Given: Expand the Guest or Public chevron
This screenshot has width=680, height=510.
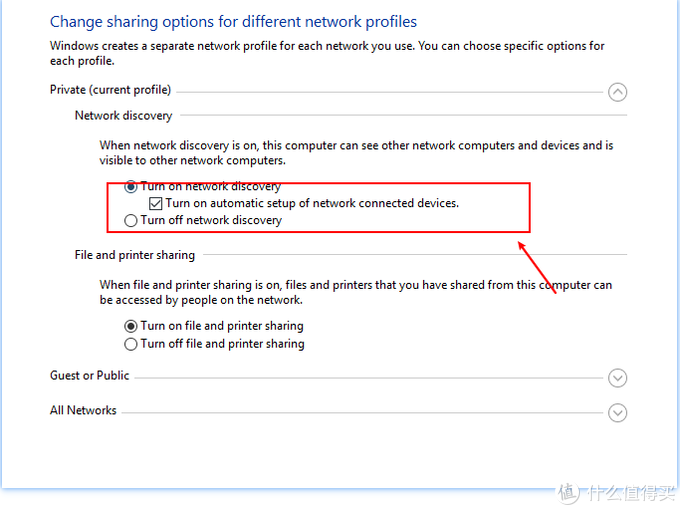Looking at the screenshot, I should (617, 378).
